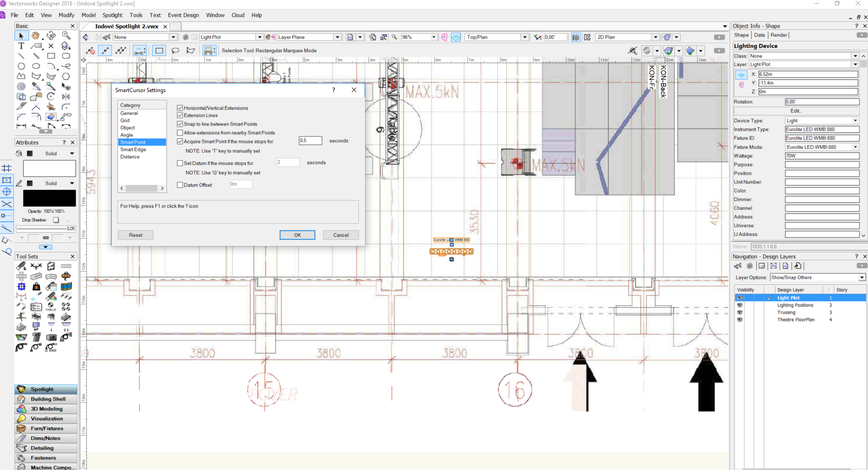The height and width of the screenshot is (470, 868).
Task: Select the Text tool
Action: click(x=21, y=46)
